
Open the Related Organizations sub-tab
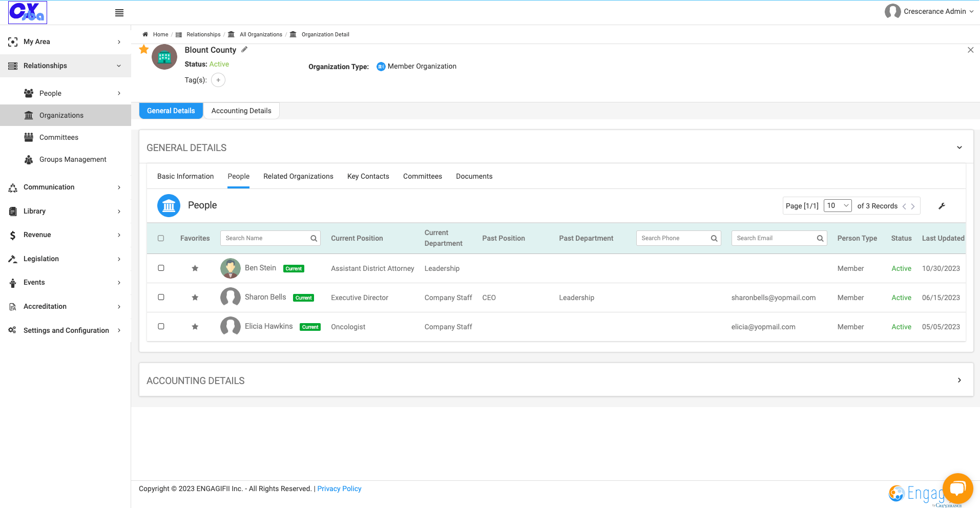tap(298, 176)
